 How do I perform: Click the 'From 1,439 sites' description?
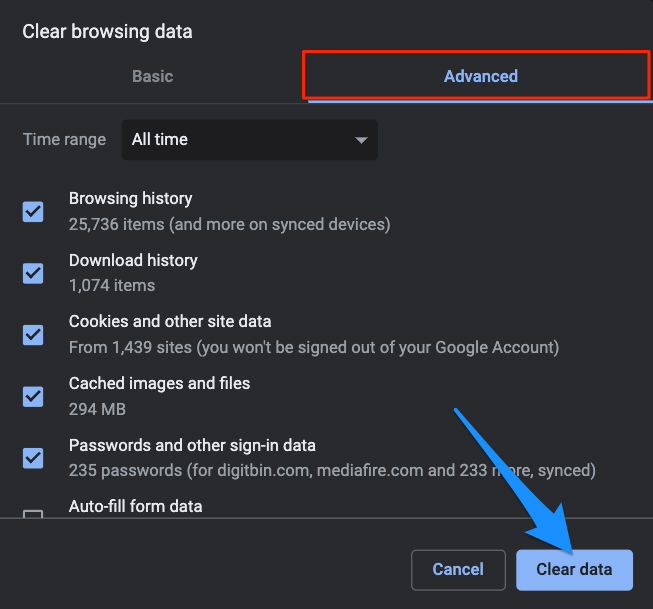(x=314, y=347)
